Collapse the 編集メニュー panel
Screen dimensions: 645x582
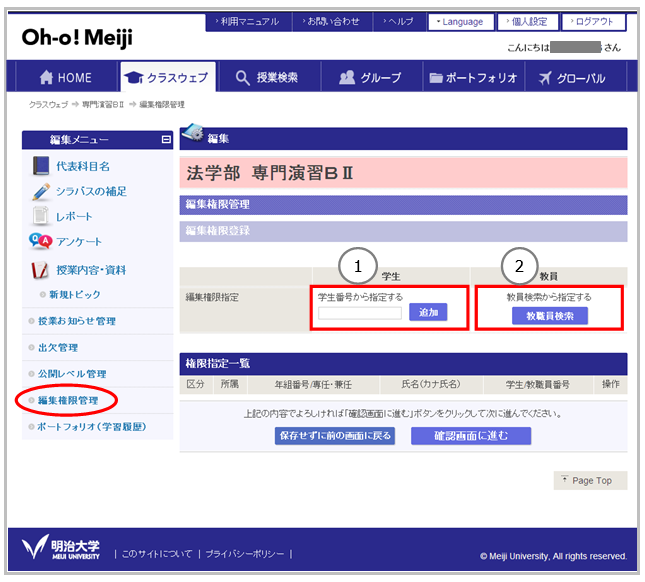(x=166, y=139)
